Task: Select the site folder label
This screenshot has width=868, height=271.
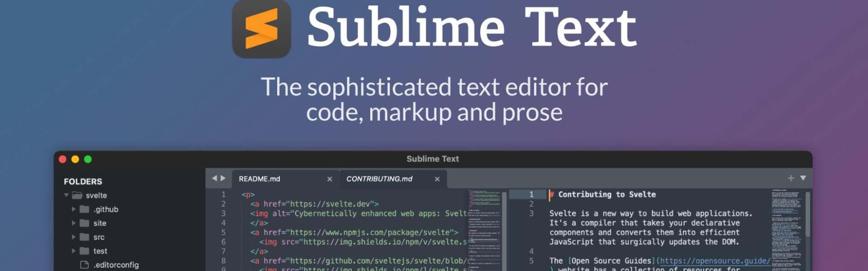Action: (100, 223)
